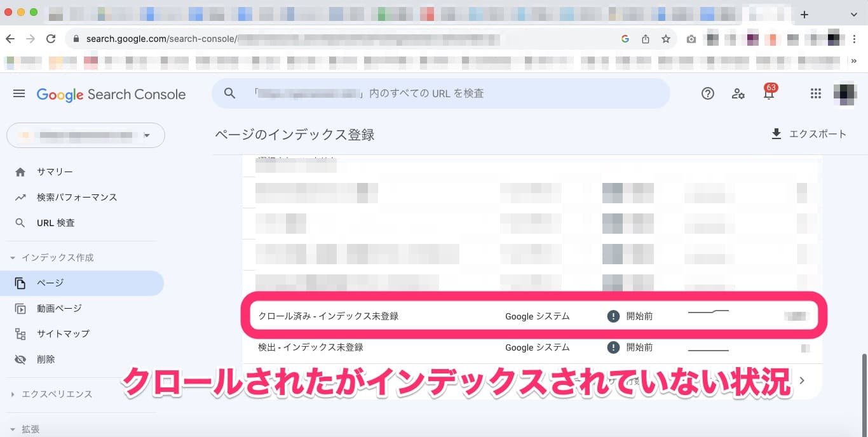Reload the page
Viewport: 868px width, 437px height.
click(51, 39)
